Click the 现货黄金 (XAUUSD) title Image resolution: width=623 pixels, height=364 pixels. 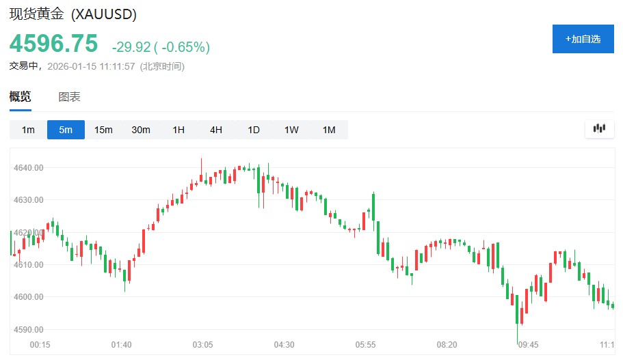point(72,14)
